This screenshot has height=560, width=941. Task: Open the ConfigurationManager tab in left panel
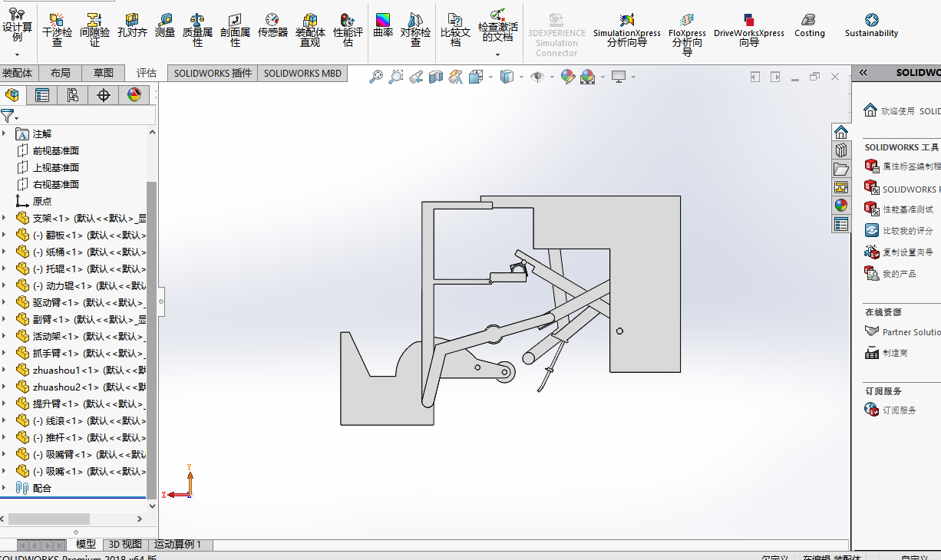(x=73, y=95)
